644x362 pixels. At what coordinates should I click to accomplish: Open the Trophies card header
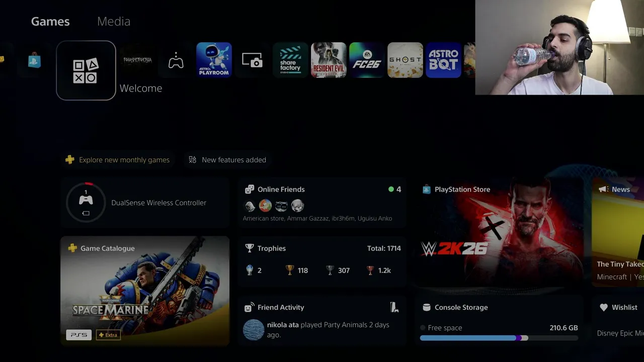tap(265, 248)
